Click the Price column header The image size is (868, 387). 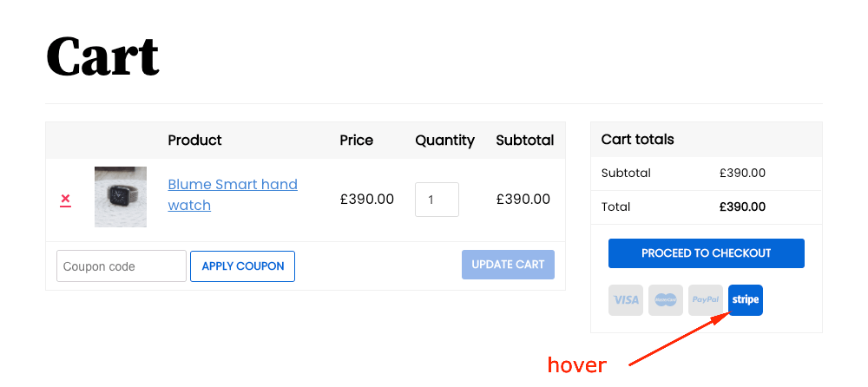tap(356, 141)
